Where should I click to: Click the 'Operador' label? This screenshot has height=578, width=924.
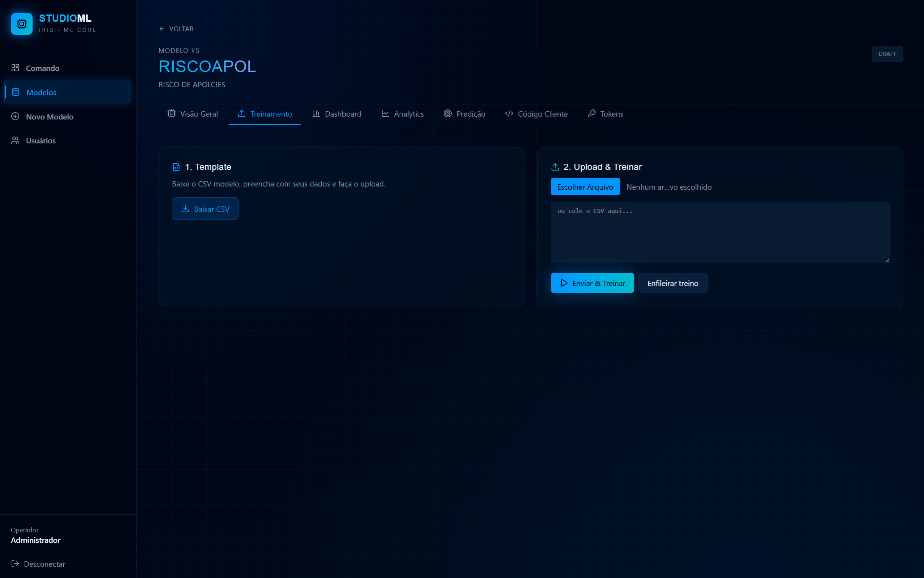pos(25,530)
